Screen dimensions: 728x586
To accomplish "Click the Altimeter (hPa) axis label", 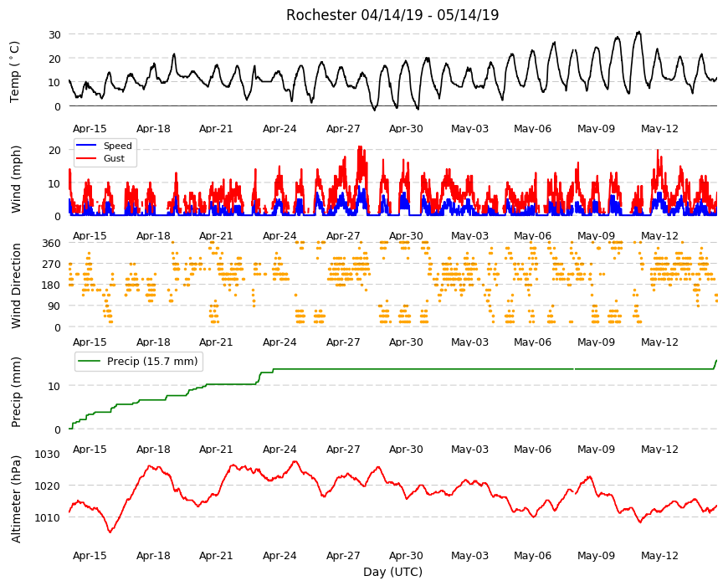I will [16, 499].
